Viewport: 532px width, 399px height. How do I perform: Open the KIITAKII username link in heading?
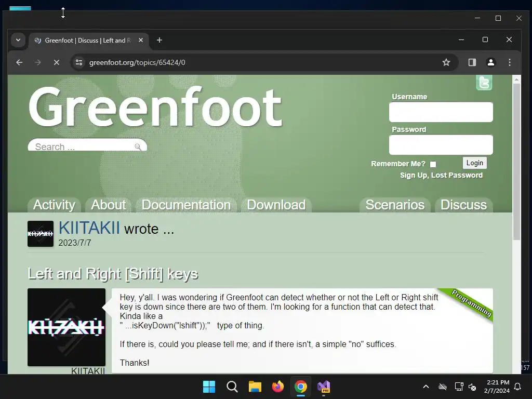click(x=89, y=228)
